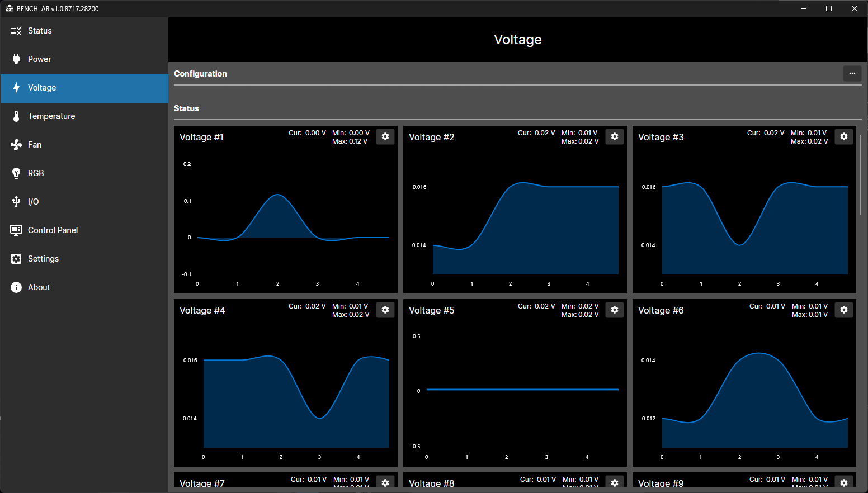Select the Temperature thermometer icon
The image size is (868, 493).
click(x=16, y=116)
